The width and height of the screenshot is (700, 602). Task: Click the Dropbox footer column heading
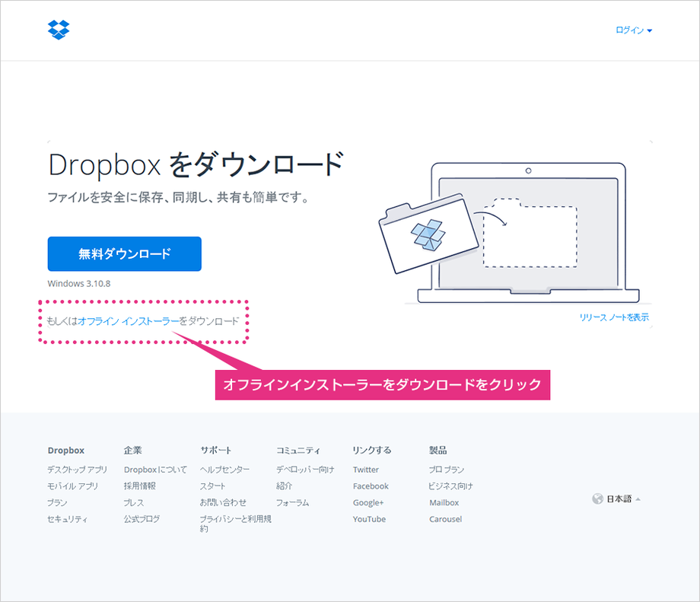click(x=66, y=450)
